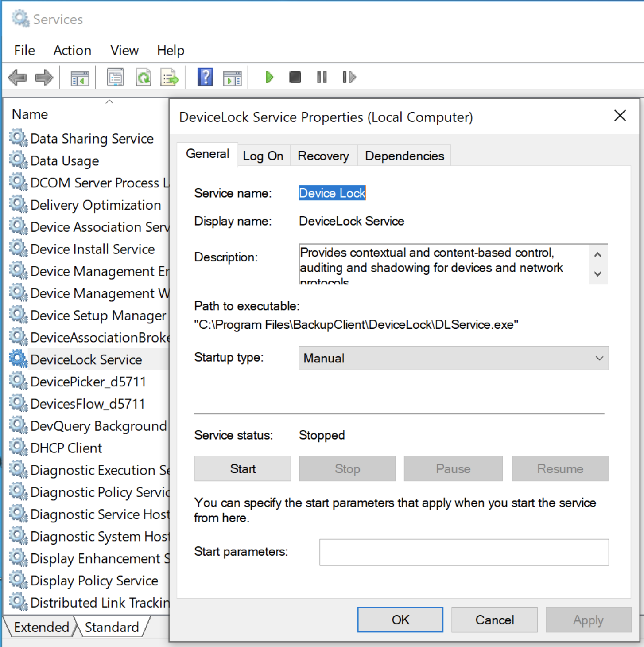Close the DeviceLock Service Properties dialog
Screen dimensions: 644x647
coord(620,116)
